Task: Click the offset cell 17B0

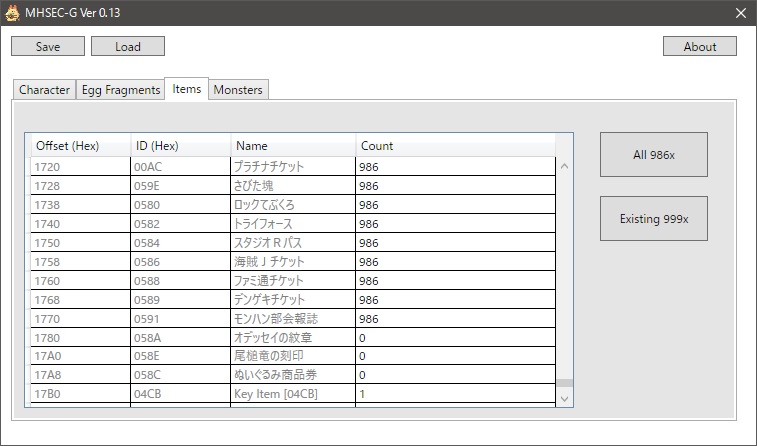Action: 81,393
